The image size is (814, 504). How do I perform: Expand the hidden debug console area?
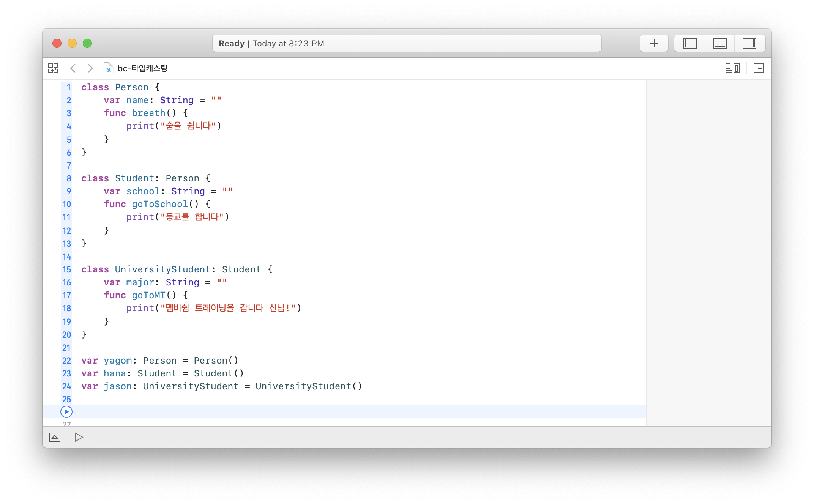pos(55,437)
